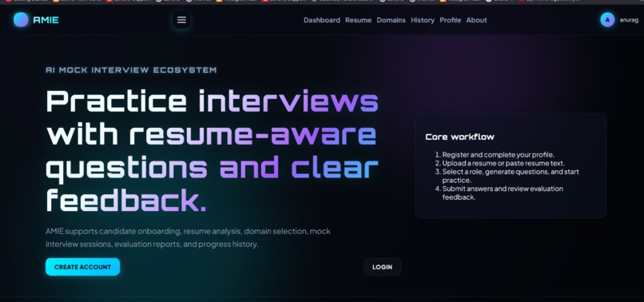Click the AMIE brand name text
Image resolution: width=644 pixels, height=302 pixels.
click(46, 20)
